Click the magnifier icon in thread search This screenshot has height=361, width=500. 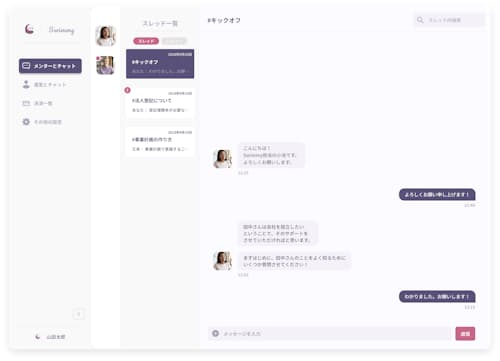[420, 20]
